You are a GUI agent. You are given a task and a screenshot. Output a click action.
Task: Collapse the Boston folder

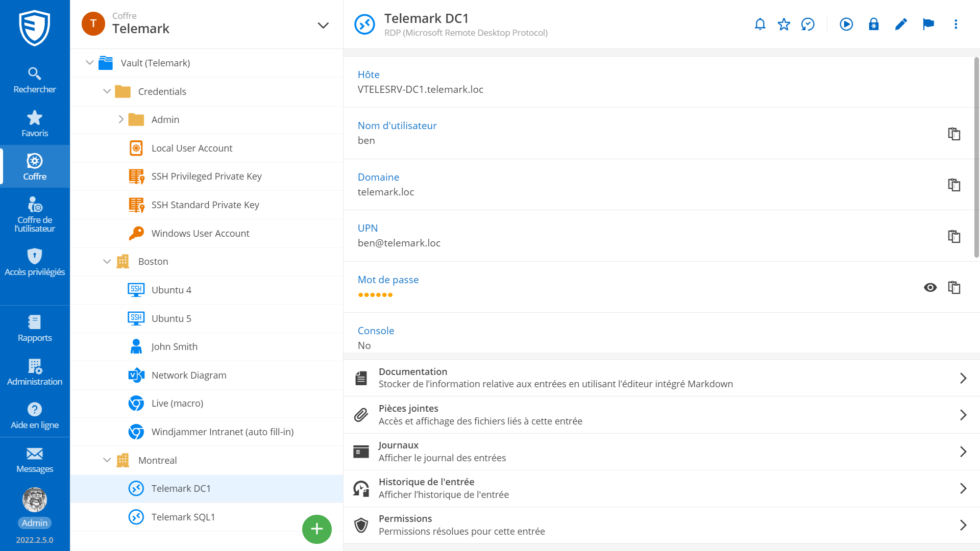(x=107, y=261)
